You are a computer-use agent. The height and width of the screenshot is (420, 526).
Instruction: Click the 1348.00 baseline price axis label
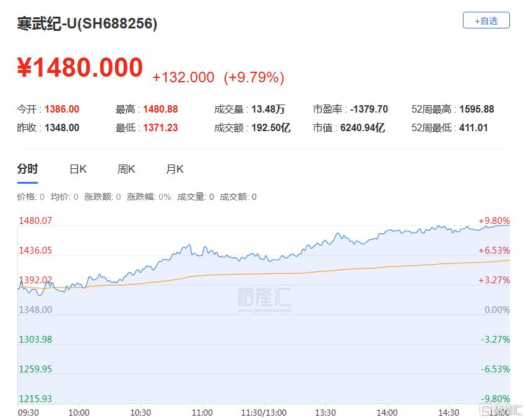pos(36,309)
